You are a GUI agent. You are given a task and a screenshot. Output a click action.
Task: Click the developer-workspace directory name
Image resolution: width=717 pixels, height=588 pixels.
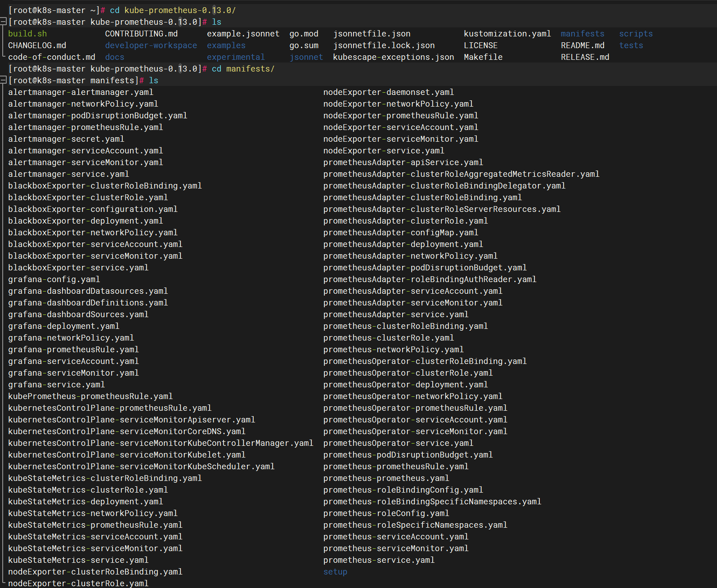point(151,45)
